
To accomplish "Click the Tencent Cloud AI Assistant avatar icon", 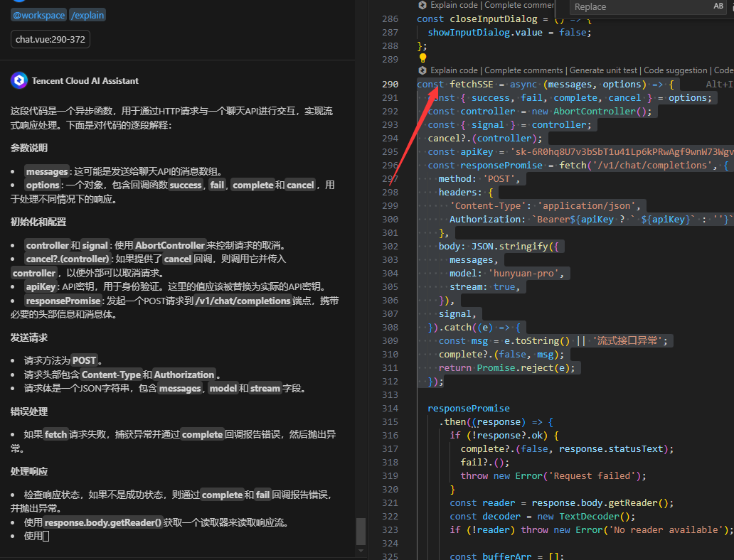I will coord(19,80).
